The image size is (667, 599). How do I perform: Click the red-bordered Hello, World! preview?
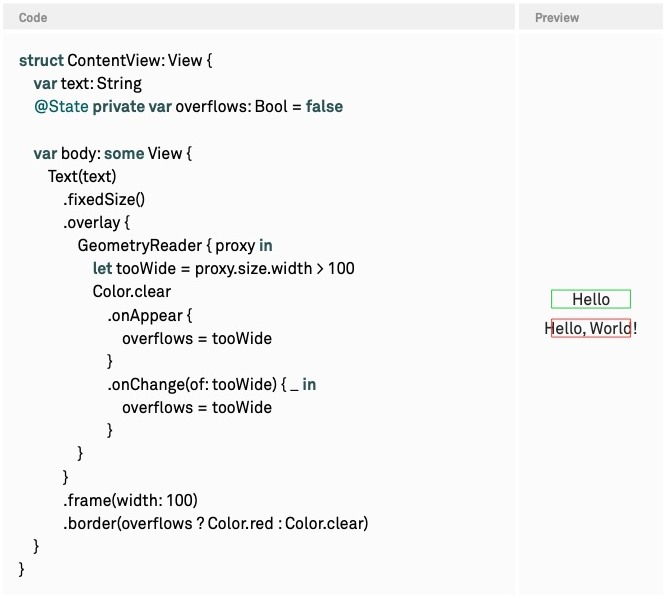[x=590, y=328]
